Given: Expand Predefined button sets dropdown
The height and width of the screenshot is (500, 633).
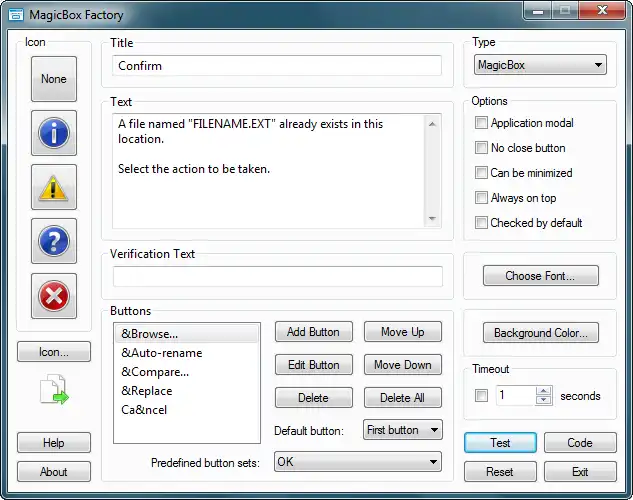Looking at the screenshot, I should point(358,462).
